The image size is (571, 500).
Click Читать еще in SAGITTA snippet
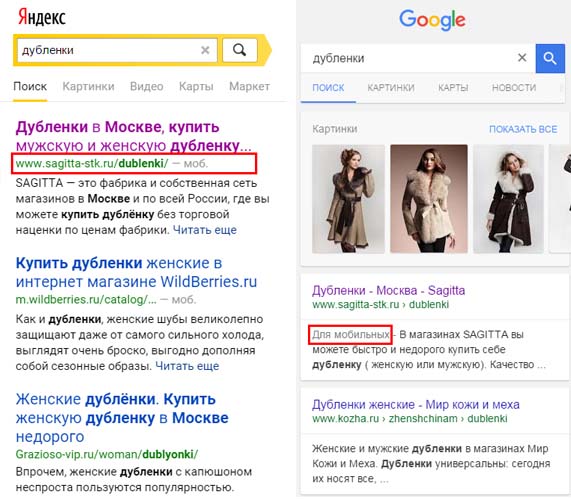coord(205,230)
